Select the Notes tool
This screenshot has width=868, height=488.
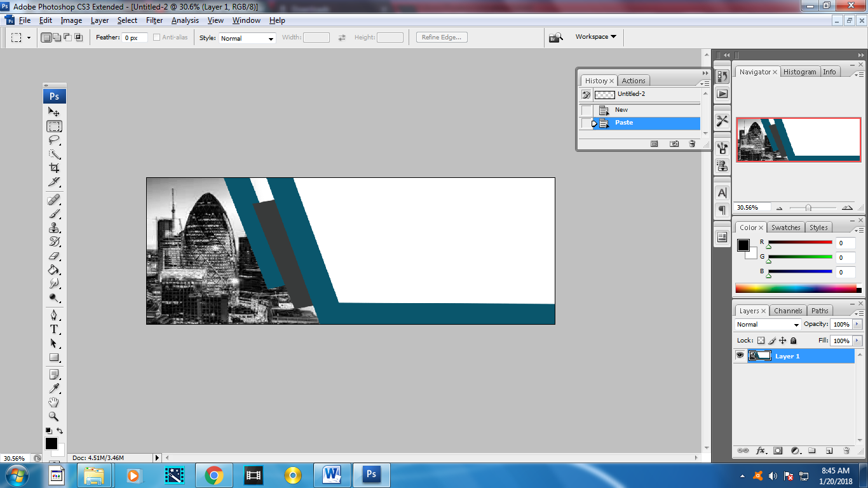click(x=54, y=375)
